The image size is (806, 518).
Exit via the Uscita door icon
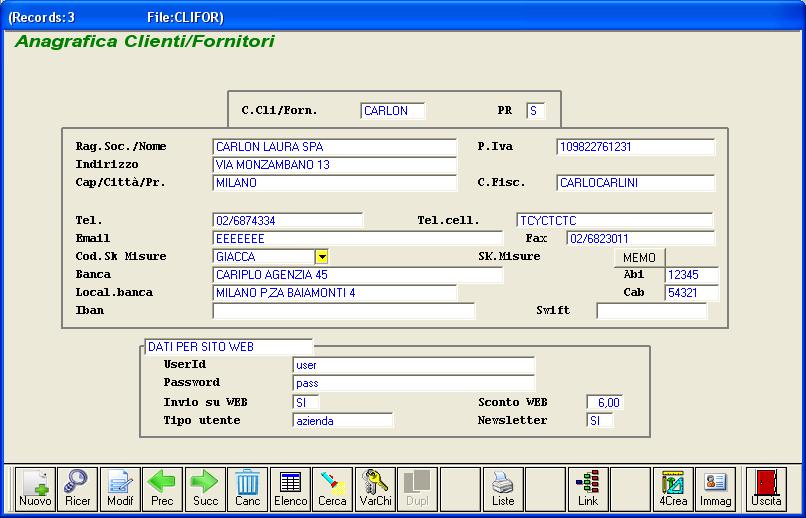767,488
